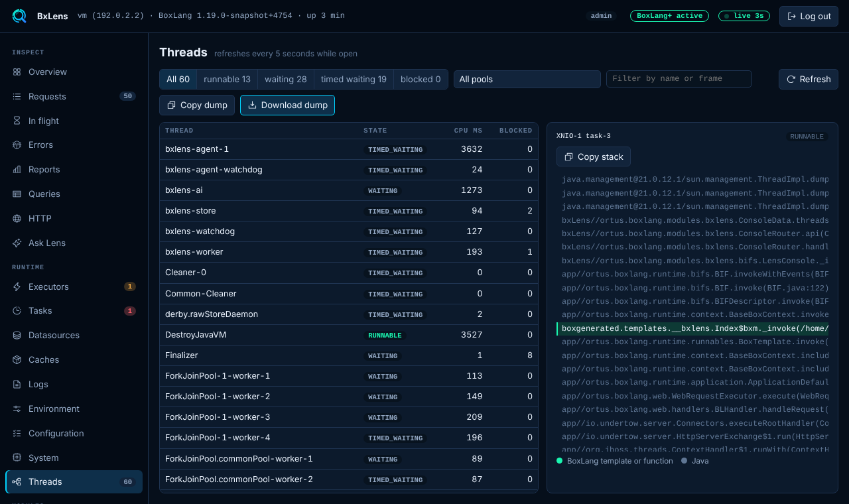Log out of the console
Viewport: 849px width, 504px height.
[809, 16]
